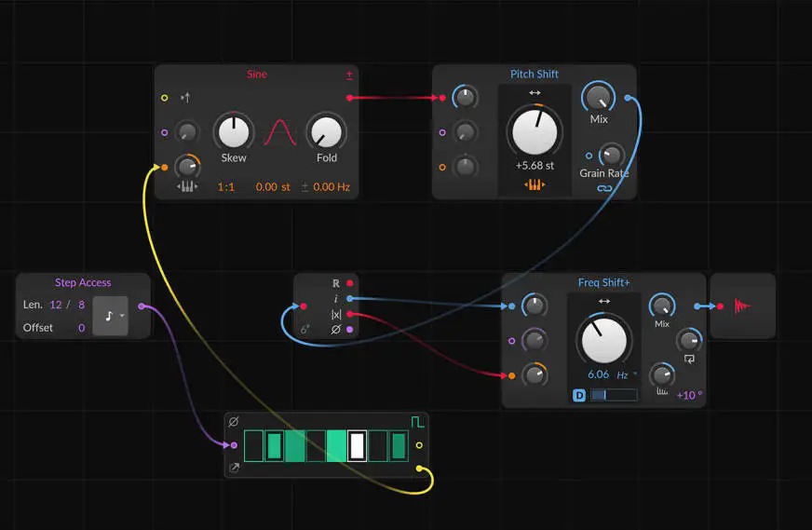
Task: Toggle the white highlighted sequencer step
Action: click(x=357, y=445)
